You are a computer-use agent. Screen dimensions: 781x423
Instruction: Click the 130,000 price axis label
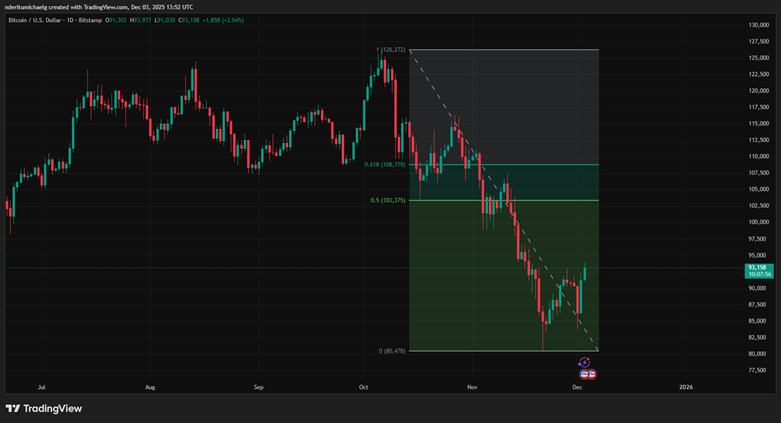[x=759, y=25]
